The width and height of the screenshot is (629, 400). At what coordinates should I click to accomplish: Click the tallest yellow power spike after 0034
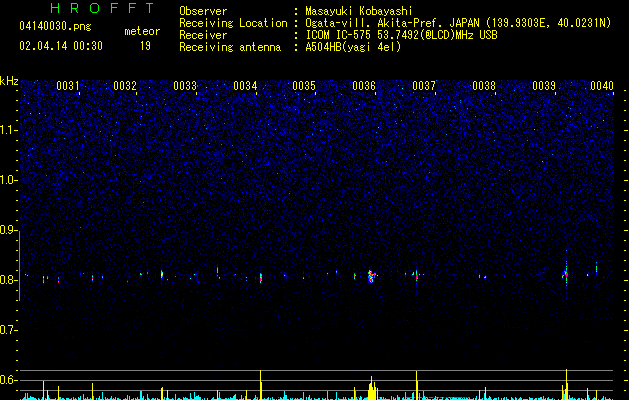(x=261, y=385)
